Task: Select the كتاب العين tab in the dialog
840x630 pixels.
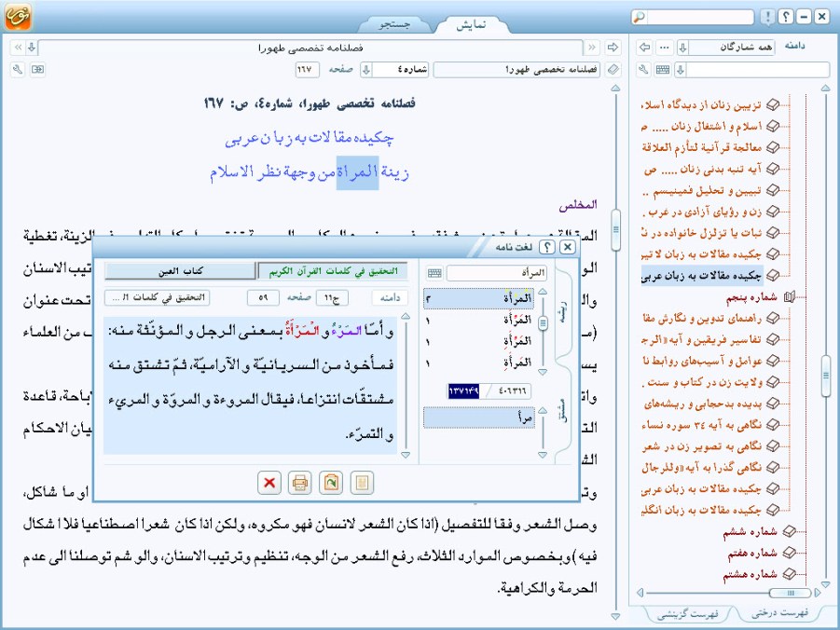Action: point(181,271)
